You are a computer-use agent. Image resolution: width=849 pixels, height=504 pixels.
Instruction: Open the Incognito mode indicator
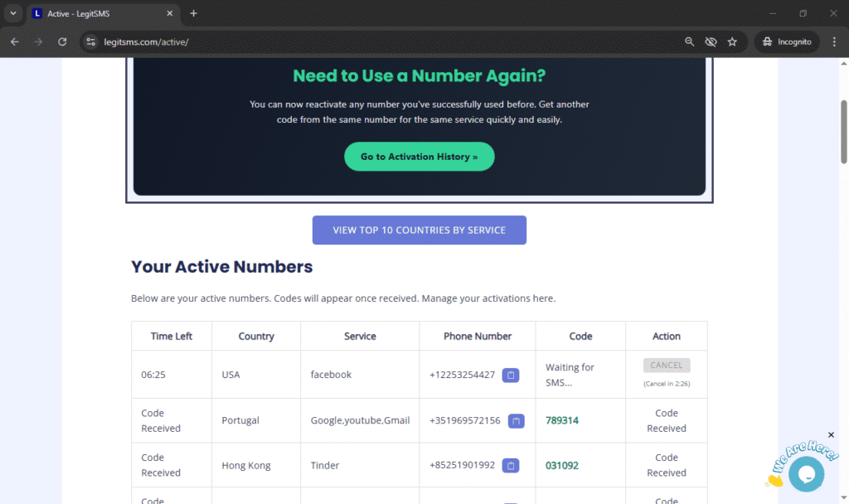pyautogui.click(x=786, y=41)
